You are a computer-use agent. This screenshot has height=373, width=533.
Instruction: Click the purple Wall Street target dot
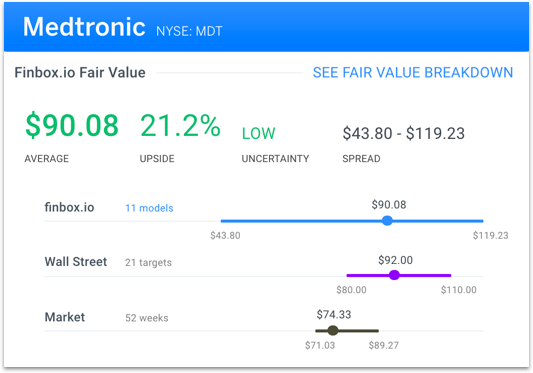394,275
